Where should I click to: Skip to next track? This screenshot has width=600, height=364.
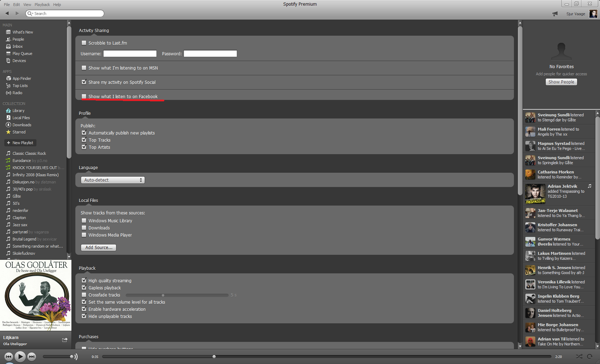coord(31,357)
